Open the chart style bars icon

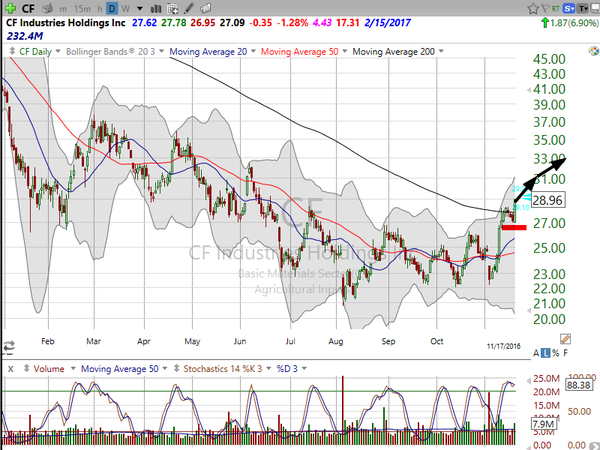(x=155, y=8)
